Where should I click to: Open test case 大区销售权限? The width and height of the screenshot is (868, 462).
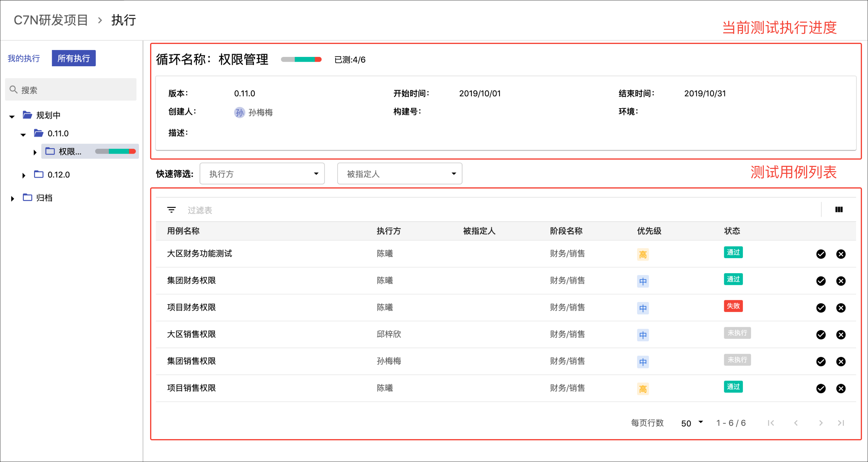pyautogui.click(x=191, y=334)
